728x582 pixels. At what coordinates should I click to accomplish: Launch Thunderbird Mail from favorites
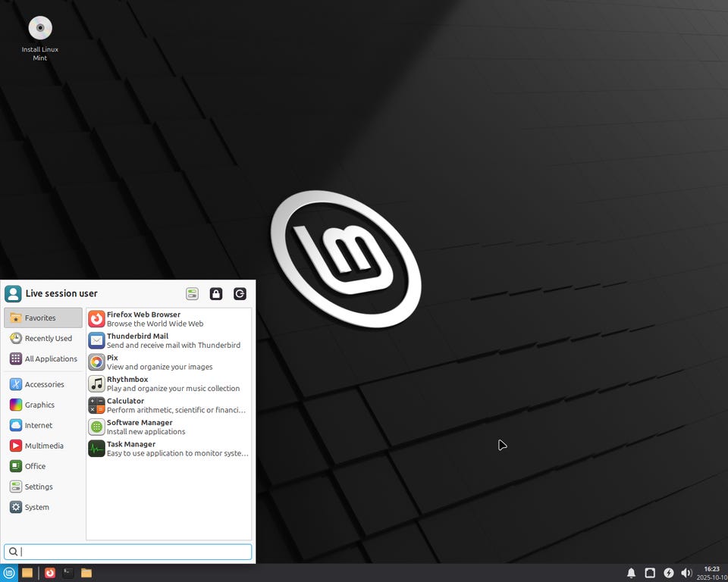169,341
